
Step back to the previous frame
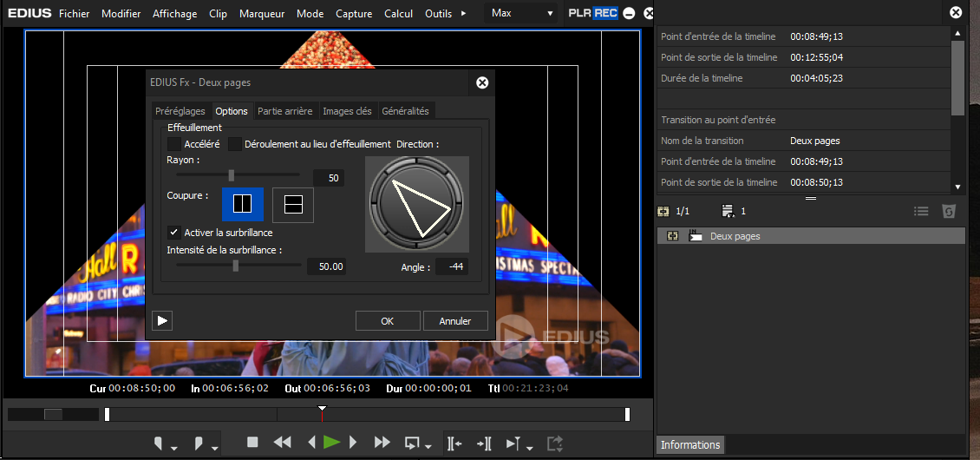(x=312, y=443)
